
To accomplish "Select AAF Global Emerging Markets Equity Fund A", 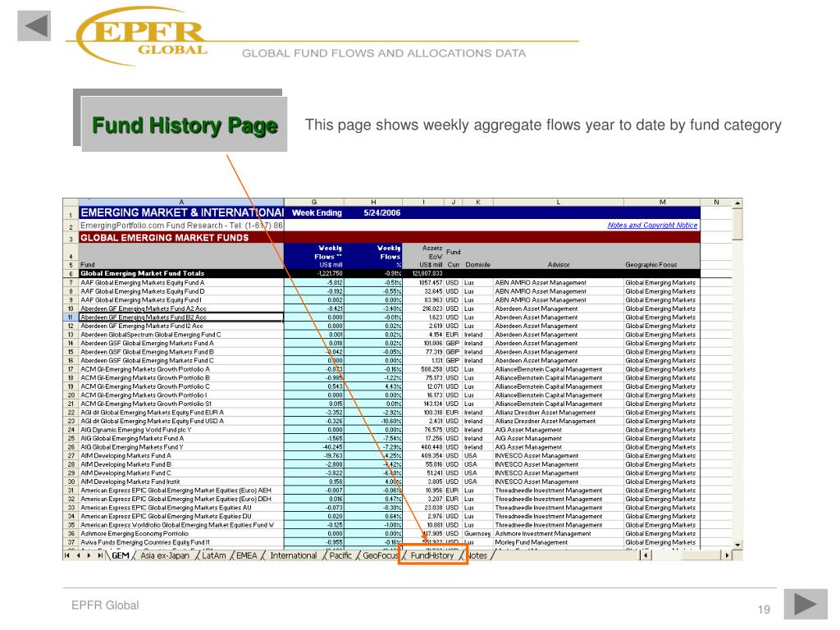I will 181,282.
